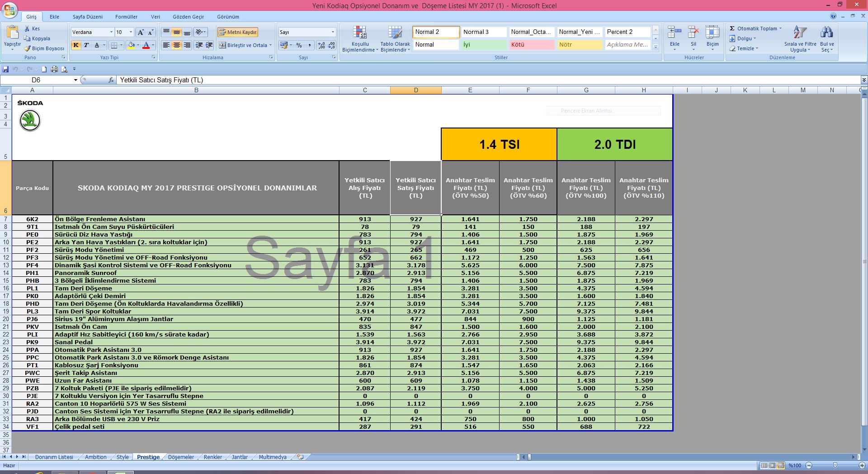Screen dimensions: 868x474
Task: Open Sırala ve Filtre Uygula options
Action: (x=800, y=38)
